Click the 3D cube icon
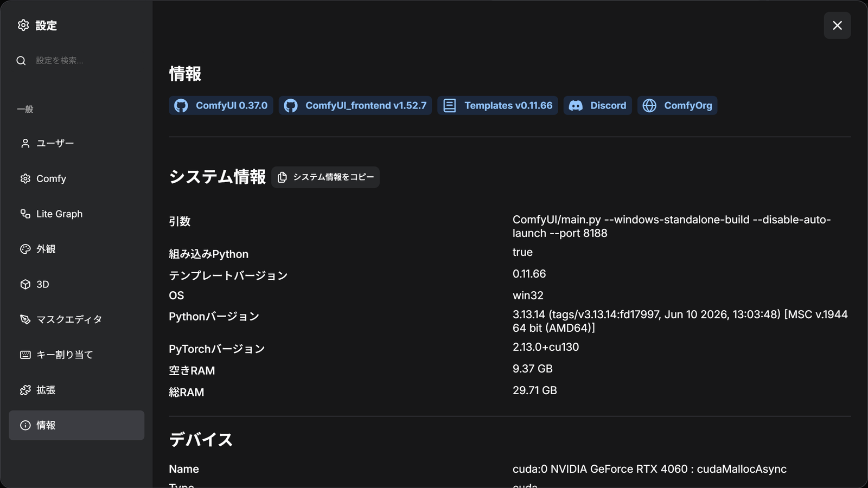 click(x=25, y=284)
